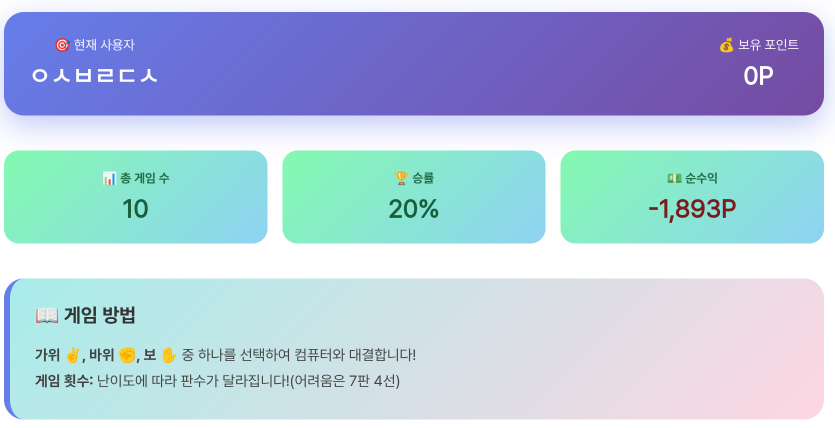Click the paper open-hand emoji
Image resolution: width=835 pixels, height=428 pixels.
point(169,355)
